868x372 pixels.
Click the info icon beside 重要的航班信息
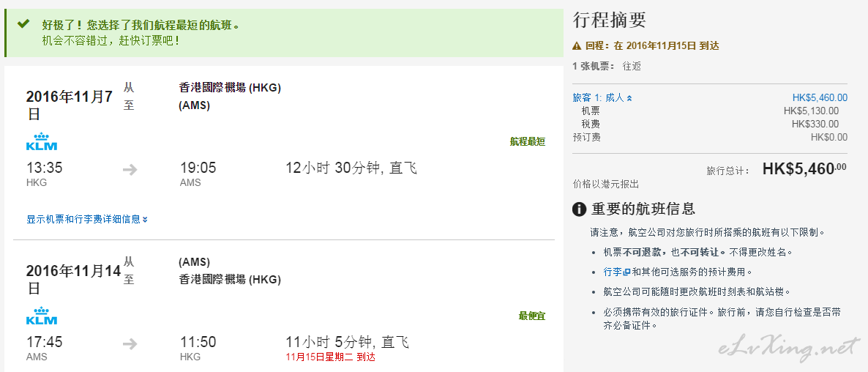579,209
